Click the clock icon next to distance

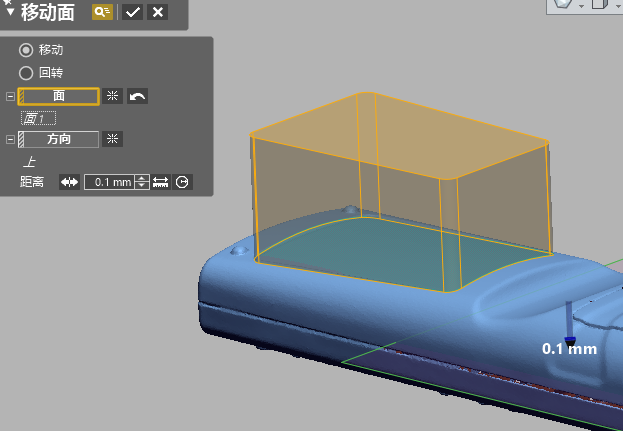coord(182,182)
